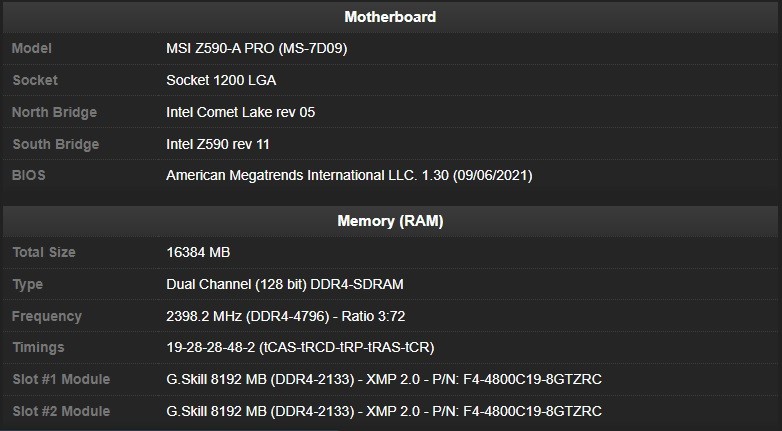Select the Total Size label
Screen dimensions: 782x431
pos(44,252)
